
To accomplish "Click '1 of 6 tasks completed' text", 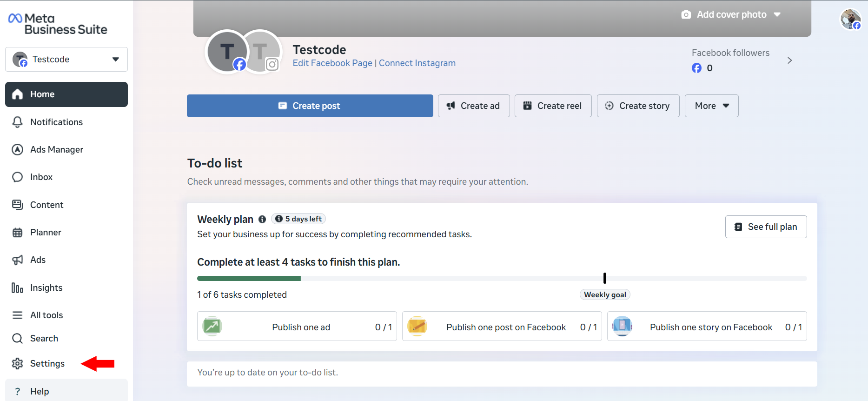I will (x=242, y=294).
